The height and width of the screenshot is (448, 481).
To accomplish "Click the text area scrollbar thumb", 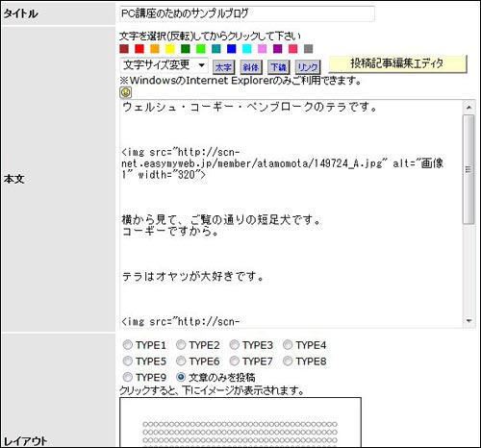I will click(468, 169).
